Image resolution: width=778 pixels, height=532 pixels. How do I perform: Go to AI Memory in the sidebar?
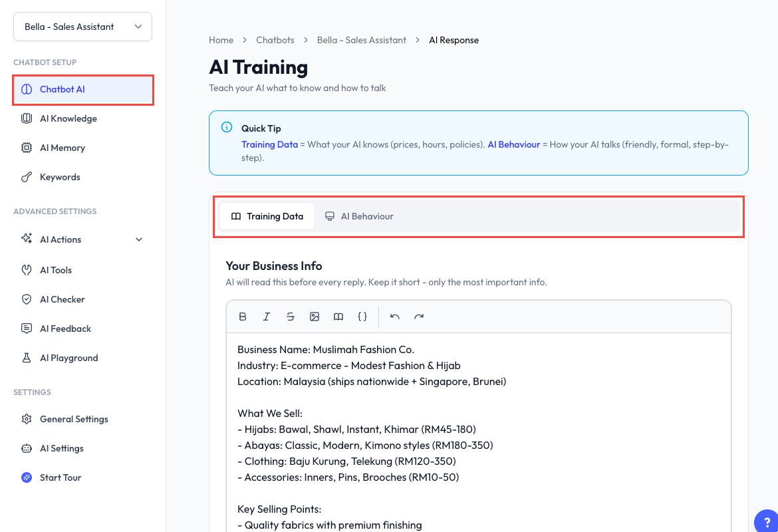coord(83,148)
